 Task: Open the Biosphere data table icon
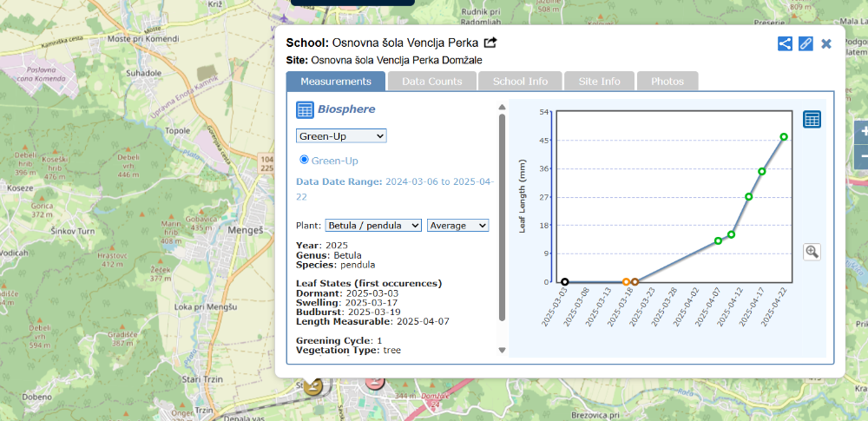(305, 109)
